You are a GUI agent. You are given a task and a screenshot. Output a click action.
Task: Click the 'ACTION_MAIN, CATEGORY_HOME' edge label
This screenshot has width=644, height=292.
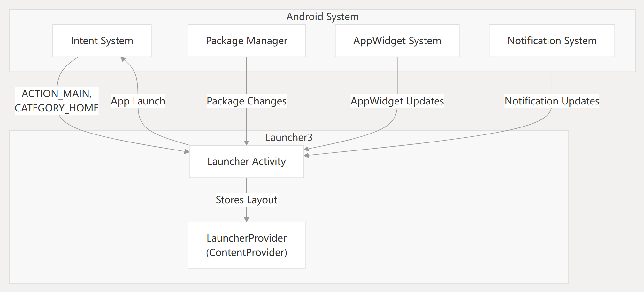point(57,101)
